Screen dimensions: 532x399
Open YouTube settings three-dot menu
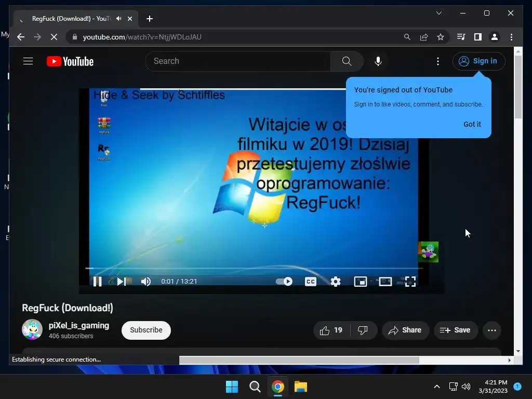click(437, 61)
